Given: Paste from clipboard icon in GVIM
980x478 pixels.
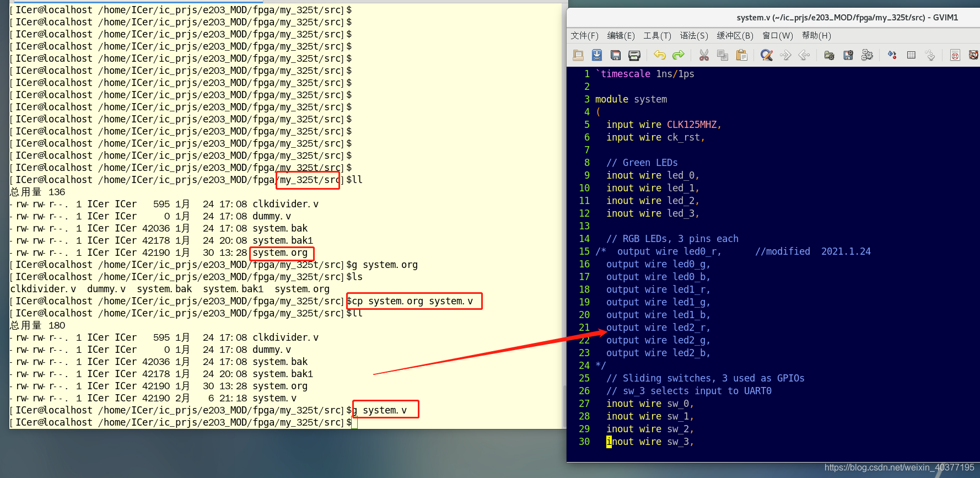Looking at the screenshot, I should [741, 55].
